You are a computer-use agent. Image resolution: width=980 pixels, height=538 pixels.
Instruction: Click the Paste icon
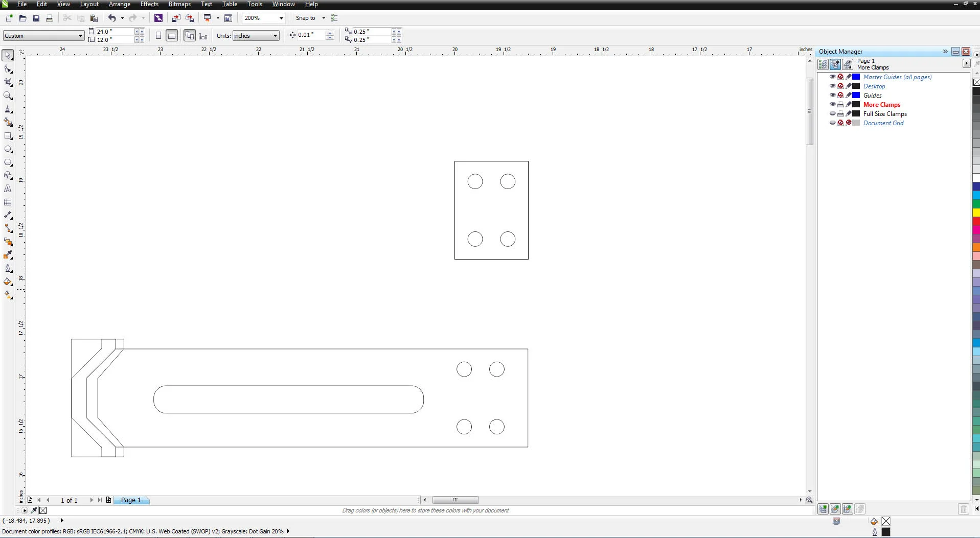click(x=94, y=18)
